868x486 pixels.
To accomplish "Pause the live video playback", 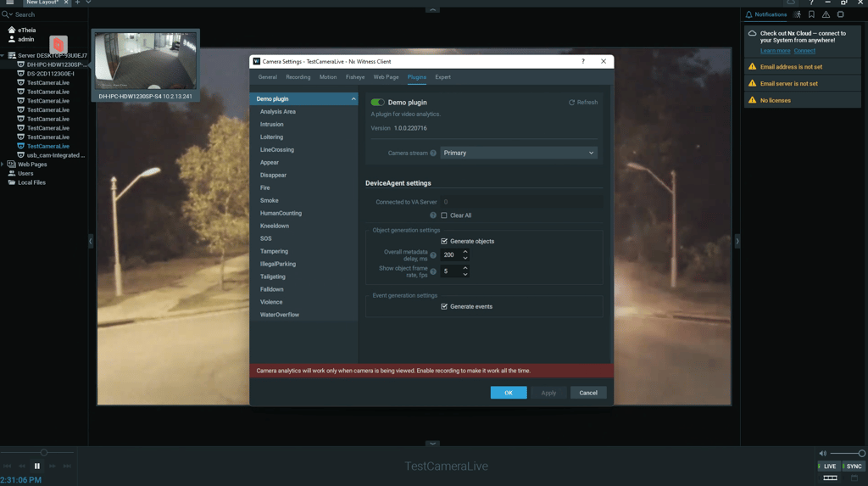I will click(x=36, y=466).
